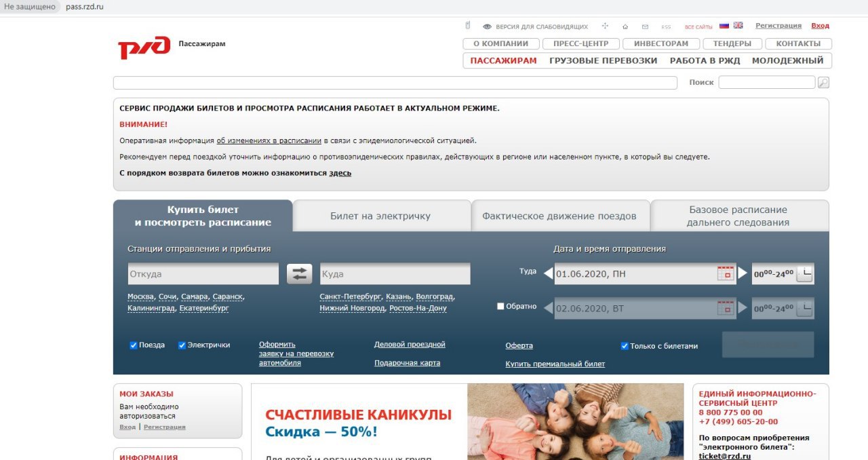
Task: Open МОЛОДЕЖНЫЙ menu section
Action: tap(787, 60)
